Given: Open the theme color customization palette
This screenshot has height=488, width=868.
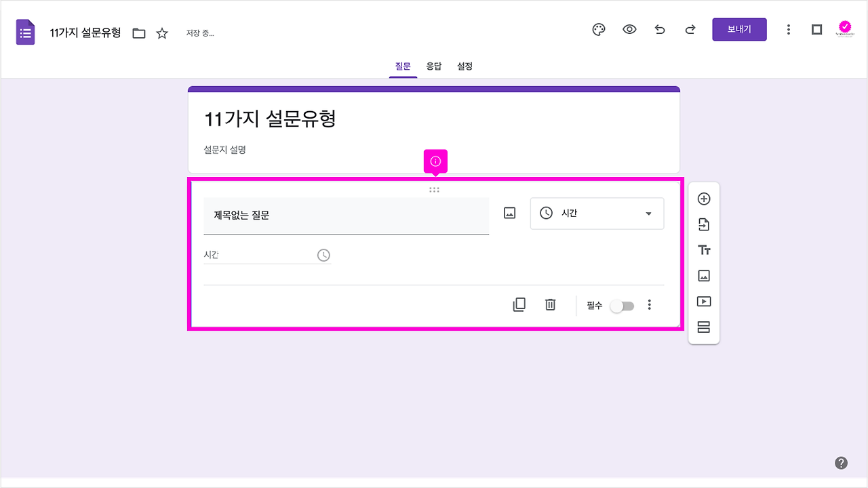Looking at the screenshot, I should click(x=598, y=29).
